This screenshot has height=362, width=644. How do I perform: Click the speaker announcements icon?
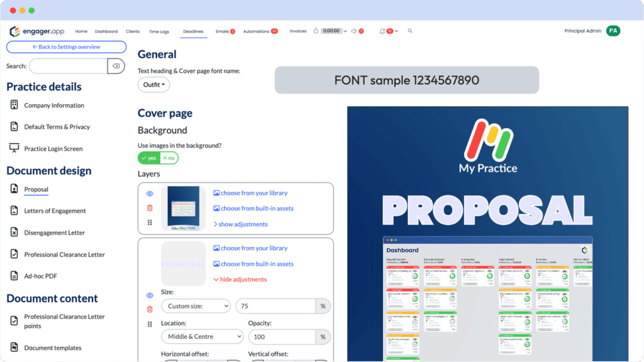click(x=354, y=31)
